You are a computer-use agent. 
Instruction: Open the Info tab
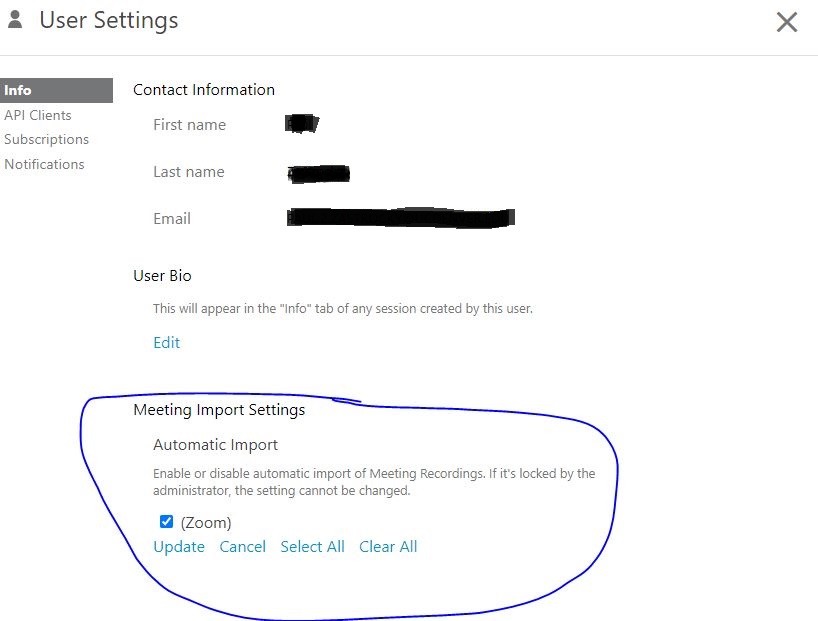click(x=18, y=90)
